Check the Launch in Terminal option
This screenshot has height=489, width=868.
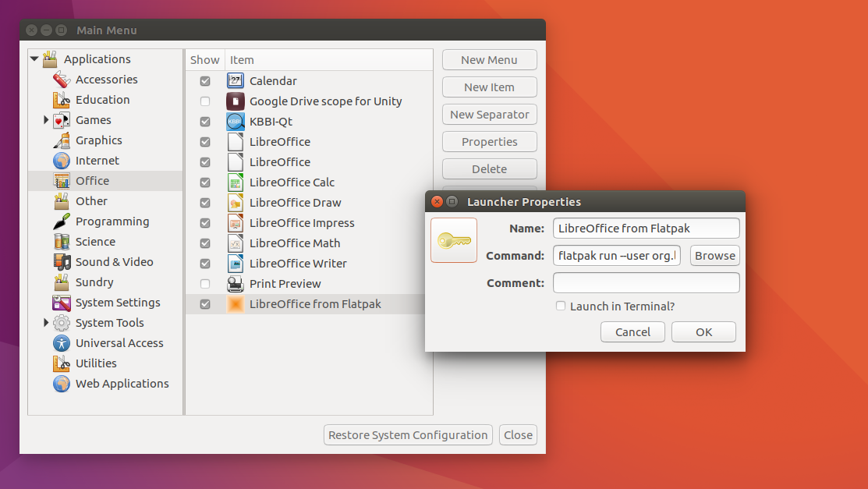(561, 306)
